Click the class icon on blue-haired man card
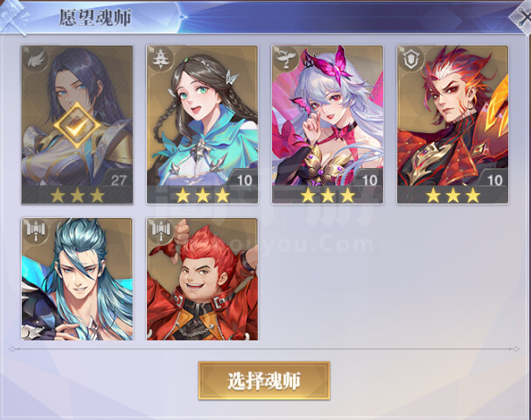This screenshot has width=531, height=420. (x=36, y=230)
